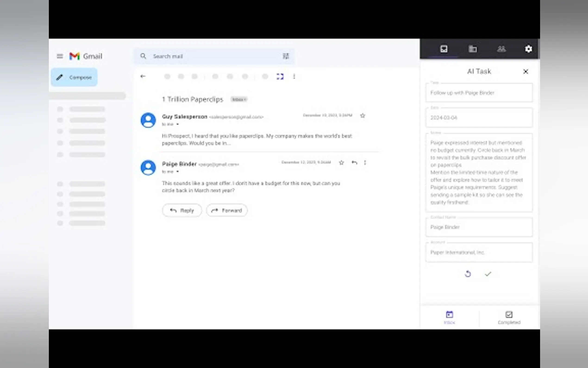Star Paige Binder's message
The height and width of the screenshot is (368, 588).
[x=341, y=162]
